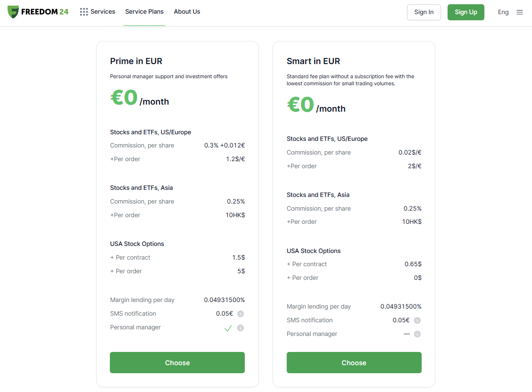Click Smart Margin lending 0.04931500% value
Viewport: 532px width, 392px height.
[x=401, y=307]
